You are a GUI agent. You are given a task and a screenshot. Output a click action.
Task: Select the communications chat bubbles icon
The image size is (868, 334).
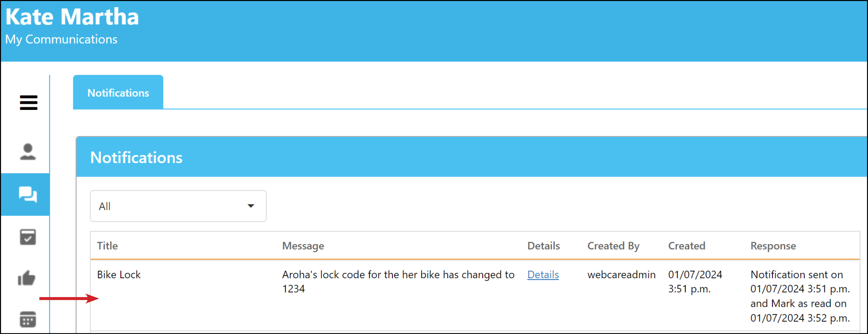click(28, 194)
